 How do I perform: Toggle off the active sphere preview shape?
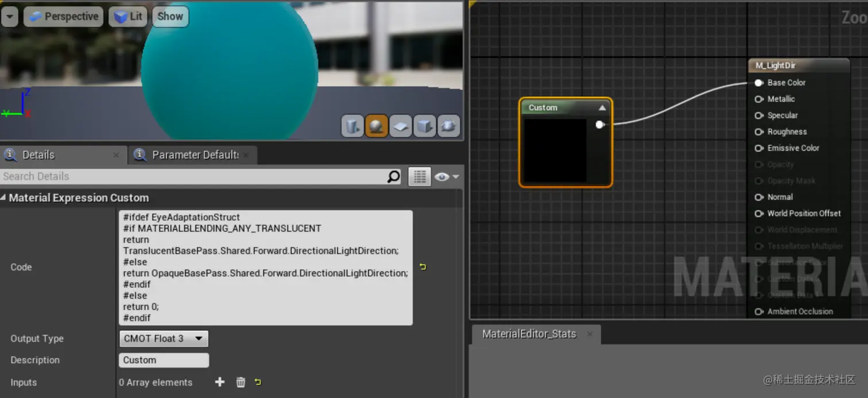377,126
